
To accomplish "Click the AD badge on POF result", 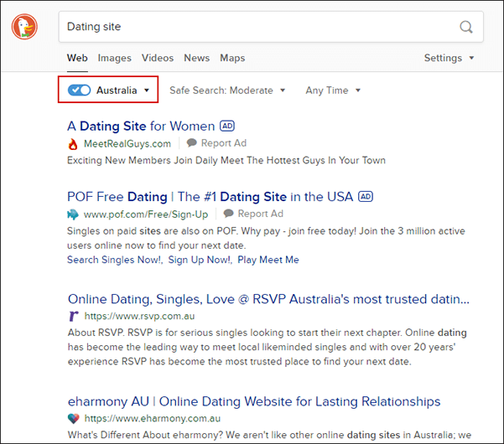I will point(365,196).
